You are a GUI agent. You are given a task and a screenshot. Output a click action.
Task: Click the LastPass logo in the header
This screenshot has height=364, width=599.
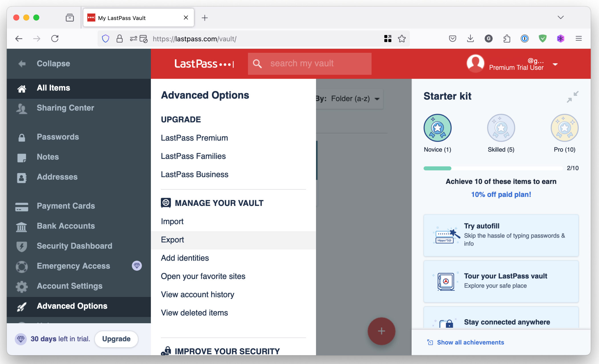pos(204,63)
